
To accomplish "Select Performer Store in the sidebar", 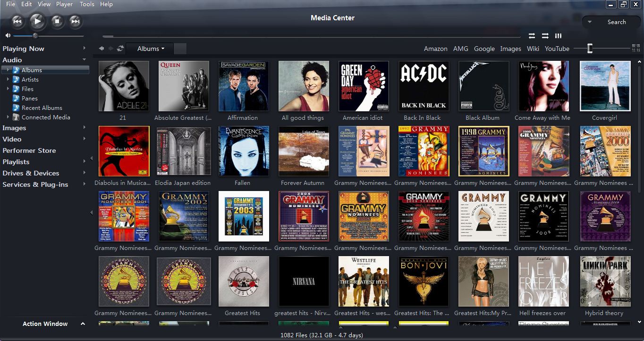I will tap(29, 150).
